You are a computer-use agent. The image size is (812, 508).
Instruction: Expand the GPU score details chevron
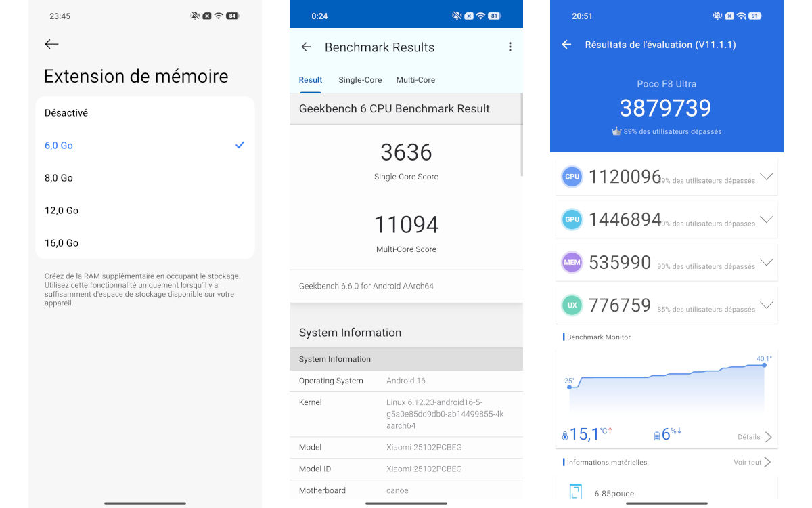tap(765, 219)
